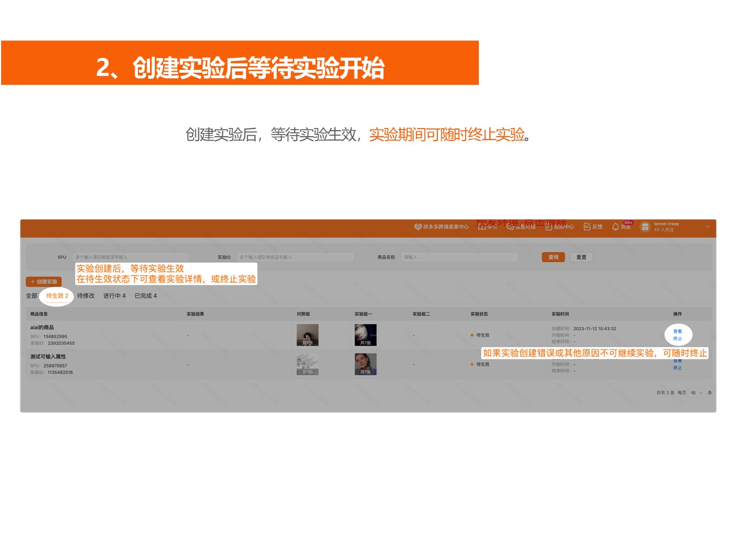This screenshot has width=747, height=560.
Task: Select the 全部 tab
Action: [x=32, y=296]
